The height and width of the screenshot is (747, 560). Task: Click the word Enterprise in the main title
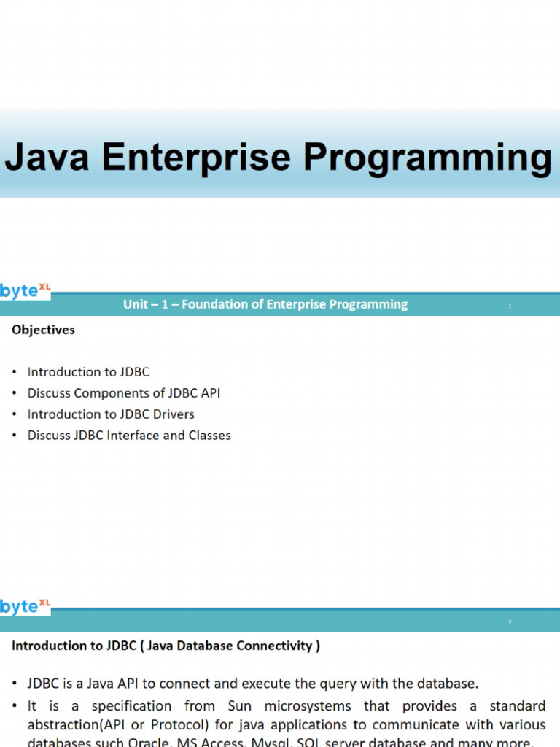point(196,158)
